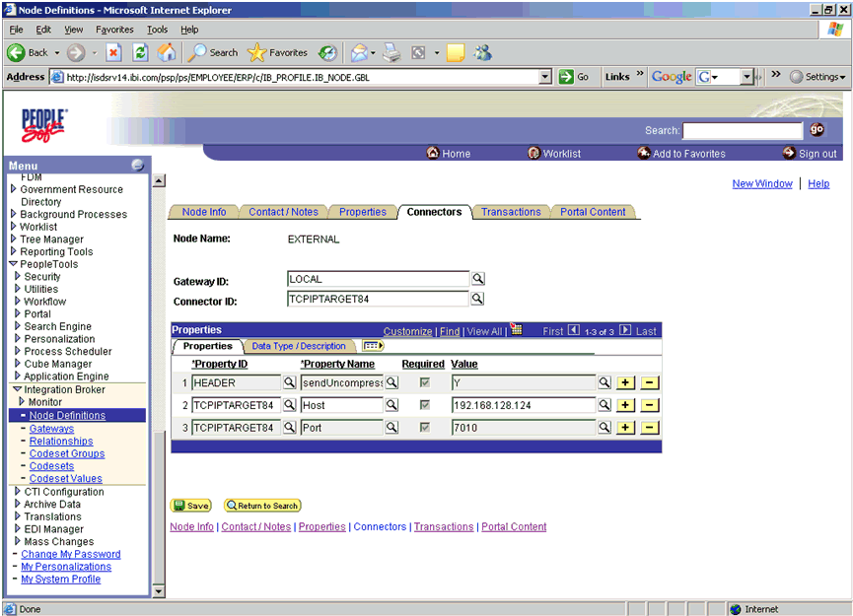Image resolution: width=853 pixels, height=616 pixels.
Task: Open the Gateway ID lookup magnifier
Action: pos(478,279)
